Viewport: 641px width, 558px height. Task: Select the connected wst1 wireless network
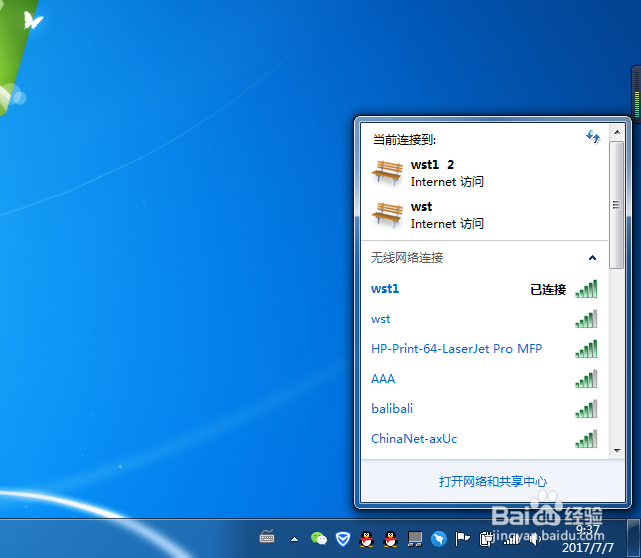pos(484,289)
